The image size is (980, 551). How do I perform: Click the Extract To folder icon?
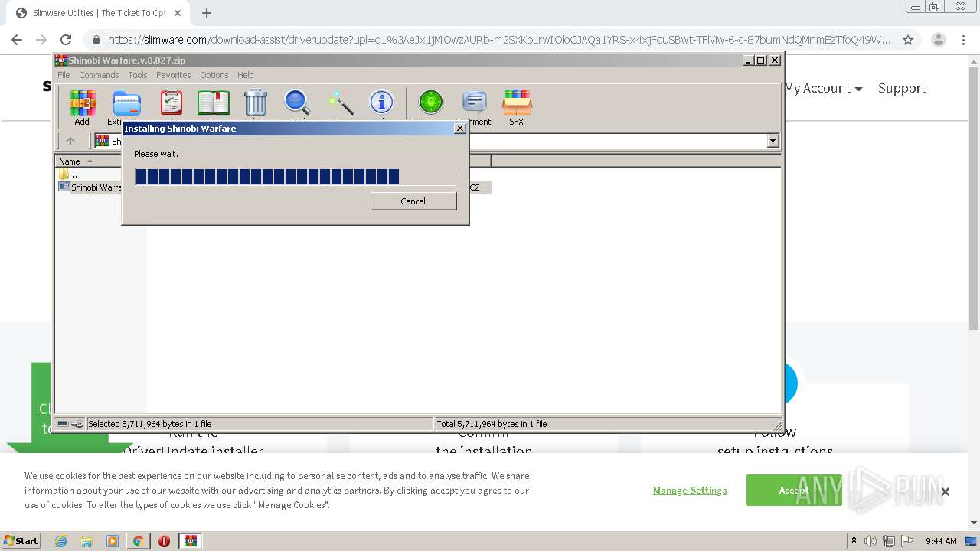(x=126, y=103)
